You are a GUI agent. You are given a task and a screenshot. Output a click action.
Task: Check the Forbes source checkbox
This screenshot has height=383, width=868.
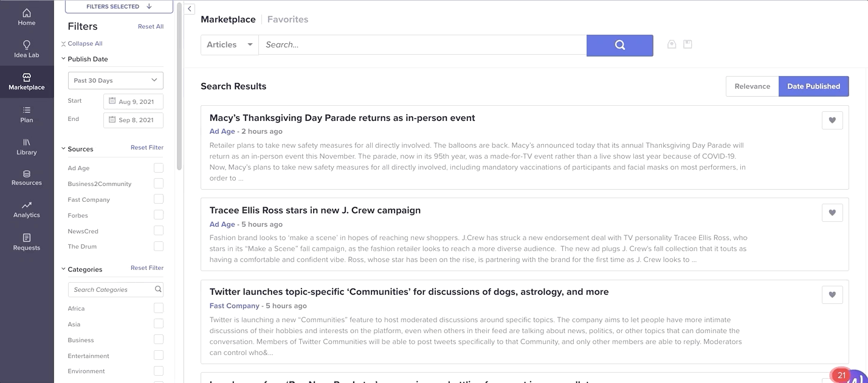tap(159, 215)
